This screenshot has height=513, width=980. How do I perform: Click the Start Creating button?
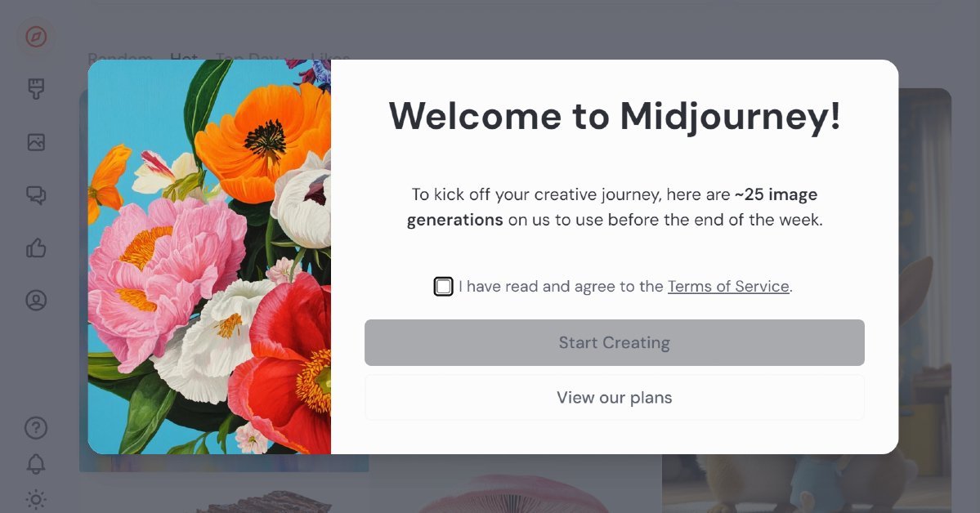pyautogui.click(x=615, y=342)
